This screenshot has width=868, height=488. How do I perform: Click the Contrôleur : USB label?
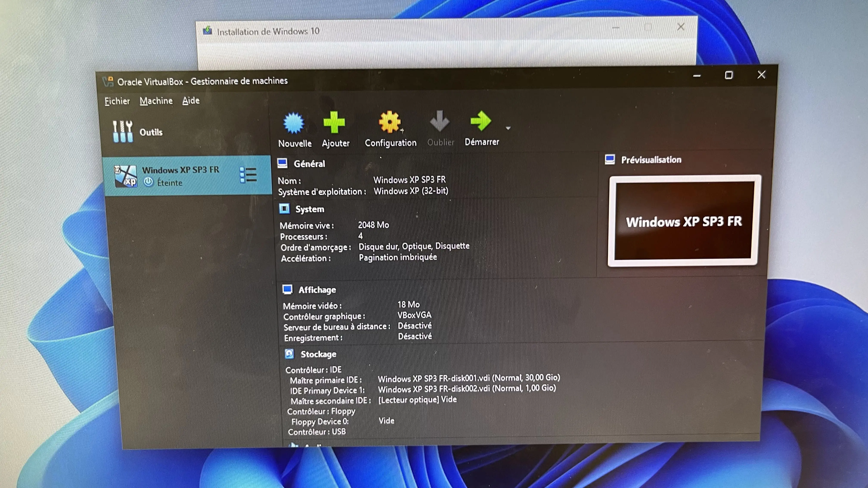317,432
